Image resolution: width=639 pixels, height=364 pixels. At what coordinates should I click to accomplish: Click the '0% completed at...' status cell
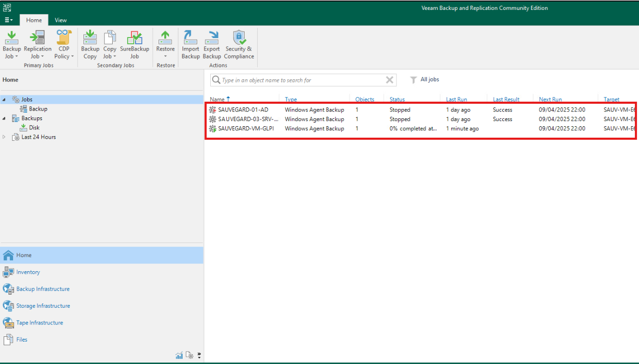(413, 129)
